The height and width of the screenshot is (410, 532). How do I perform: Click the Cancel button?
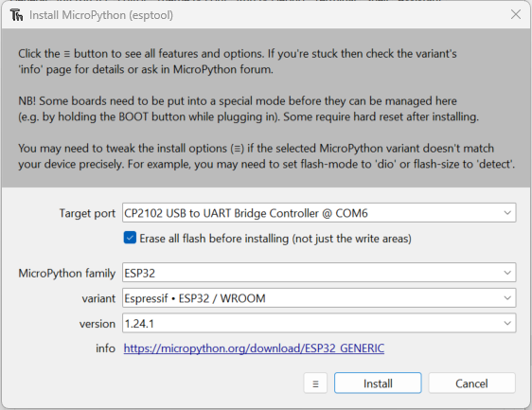click(471, 383)
